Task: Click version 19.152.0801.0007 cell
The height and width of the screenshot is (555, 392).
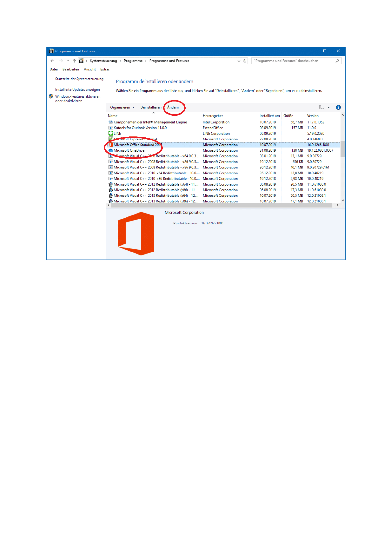Action: pos(320,150)
